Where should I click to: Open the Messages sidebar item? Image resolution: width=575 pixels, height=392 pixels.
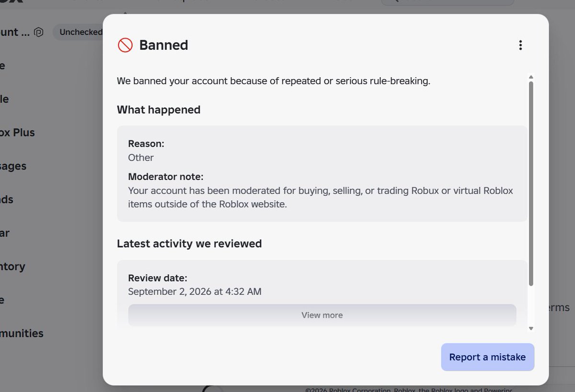13,166
